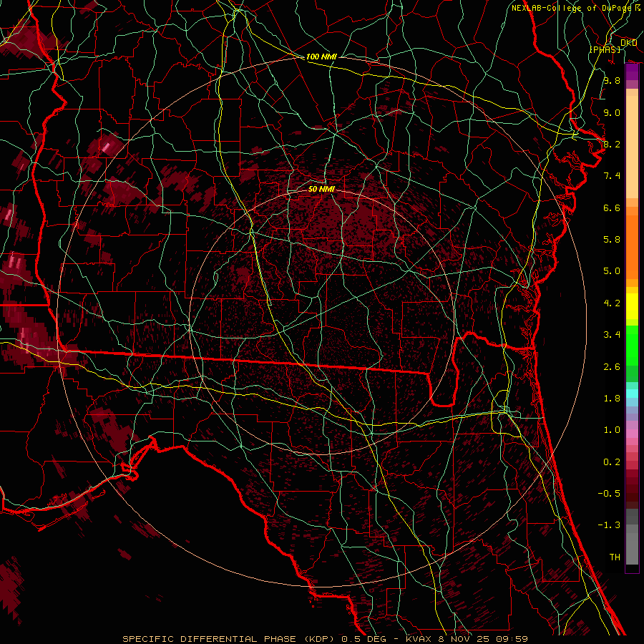The width and height of the screenshot is (644, 644).
Task: Click the TH label on the legend
Action: click(x=614, y=557)
